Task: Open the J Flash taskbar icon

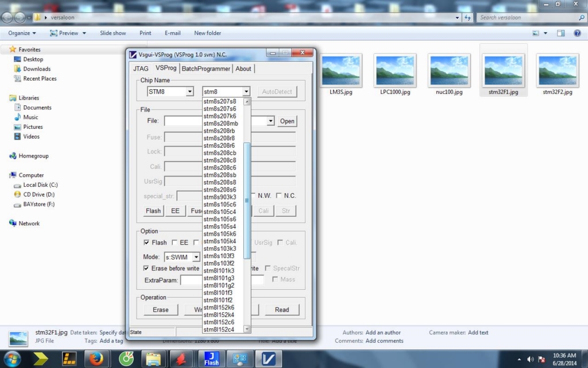Action: tap(211, 359)
